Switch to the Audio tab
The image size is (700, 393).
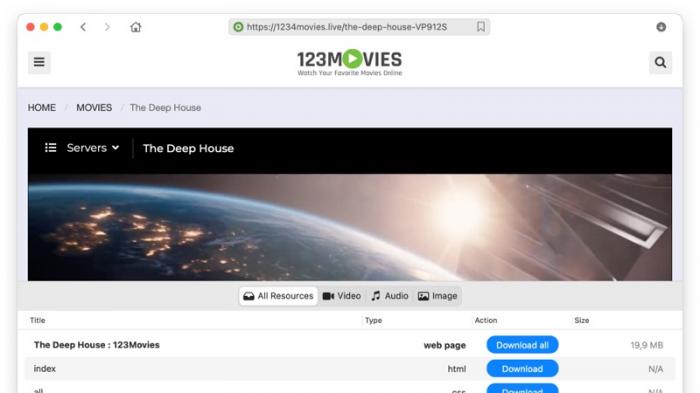390,296
